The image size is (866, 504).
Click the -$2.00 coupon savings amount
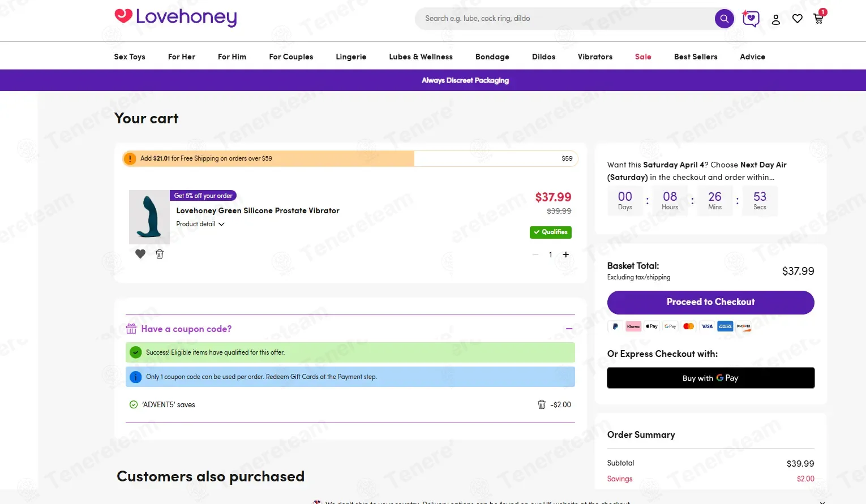tap(561, 404)
